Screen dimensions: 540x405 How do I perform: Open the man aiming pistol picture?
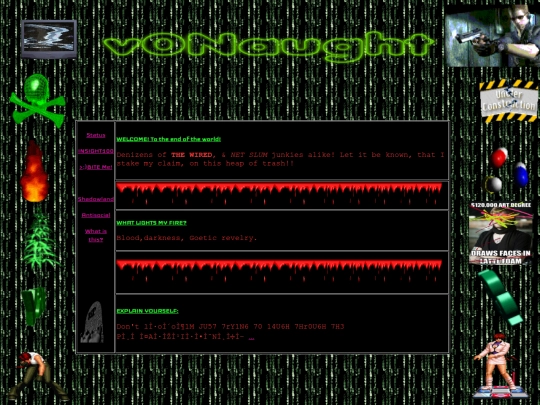tap(492, 36)
